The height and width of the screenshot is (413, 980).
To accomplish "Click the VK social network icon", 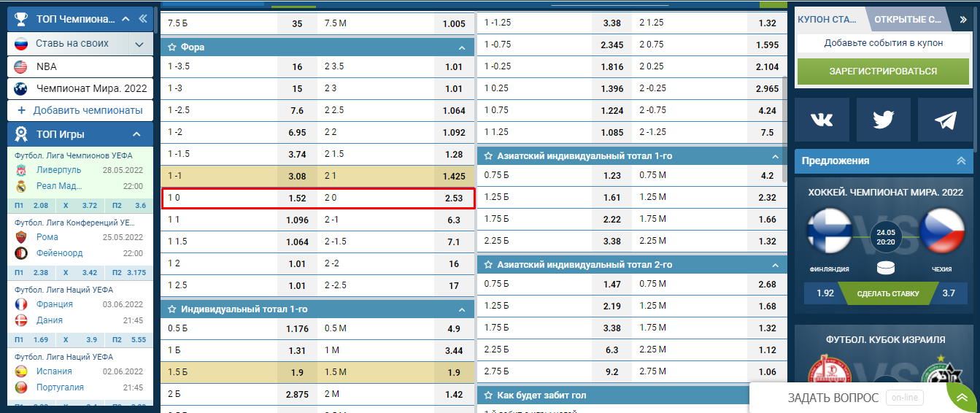I will [822, 120].
